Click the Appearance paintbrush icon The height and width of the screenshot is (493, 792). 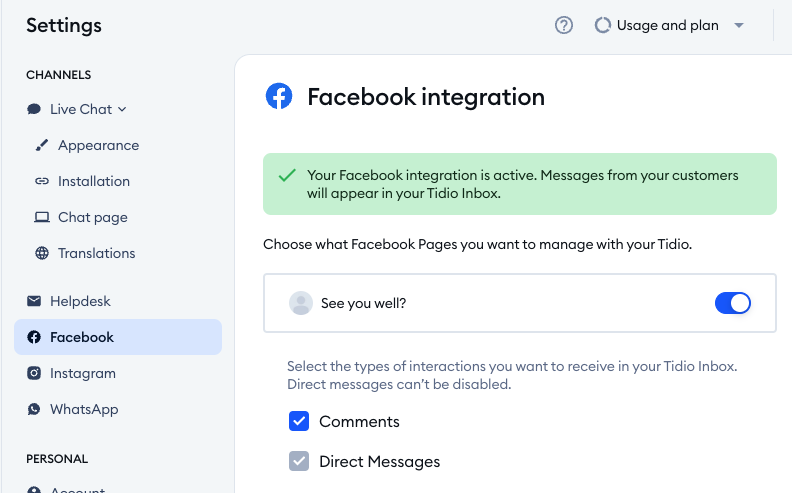[x=42, y=145]
